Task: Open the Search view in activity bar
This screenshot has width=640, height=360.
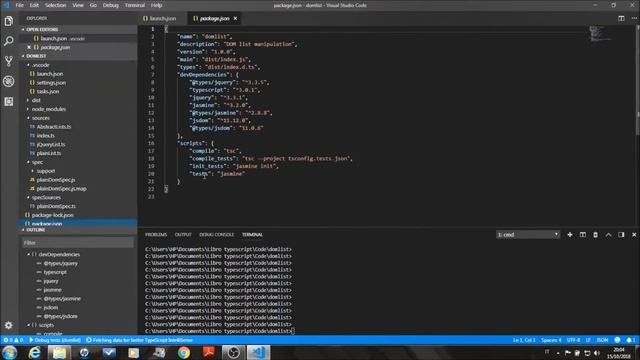Action: 9,41
